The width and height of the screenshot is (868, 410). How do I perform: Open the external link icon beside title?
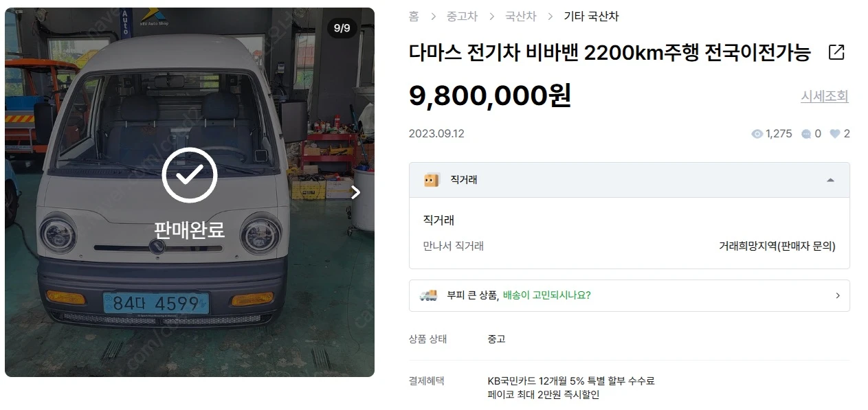coord(836,52)
